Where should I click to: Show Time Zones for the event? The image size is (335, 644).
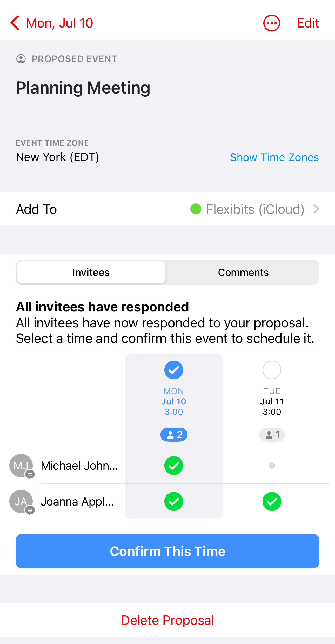274,157
